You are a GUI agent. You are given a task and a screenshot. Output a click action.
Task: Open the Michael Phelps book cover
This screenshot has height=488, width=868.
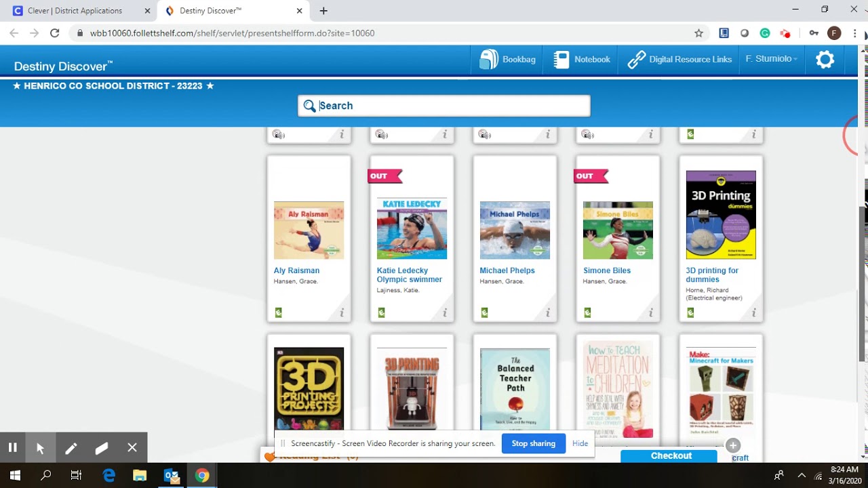click(515, 230)
